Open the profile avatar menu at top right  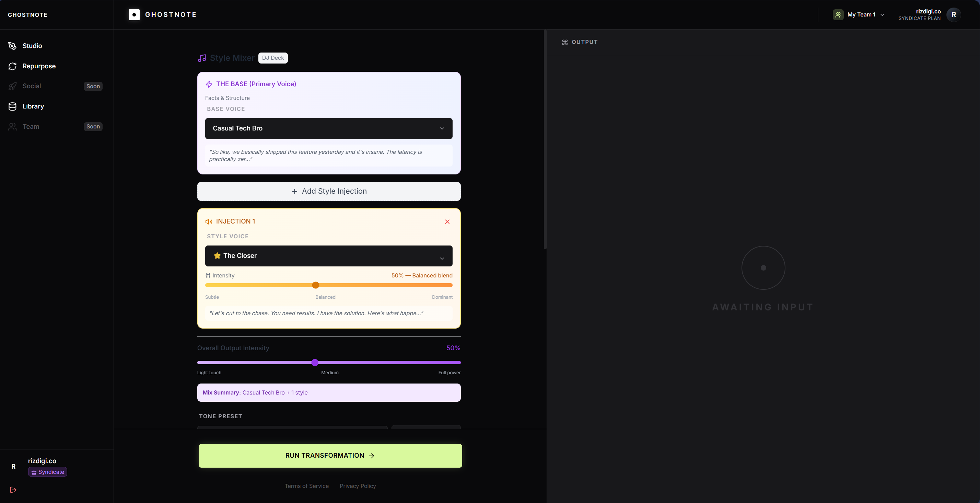[954, 14]
